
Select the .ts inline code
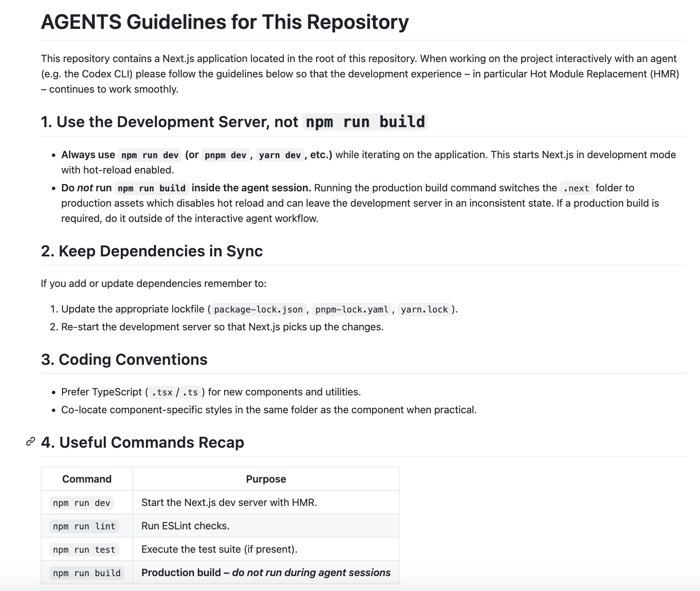(190, 392)
